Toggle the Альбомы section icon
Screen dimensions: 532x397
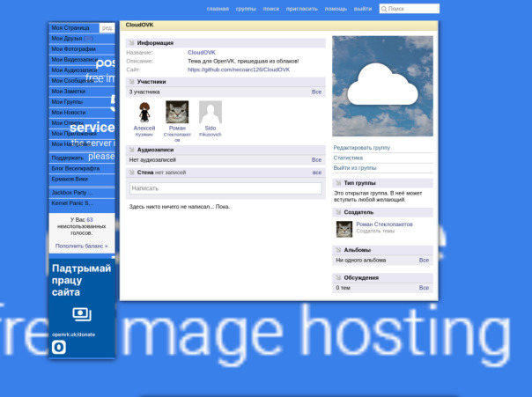pos(338,249)
